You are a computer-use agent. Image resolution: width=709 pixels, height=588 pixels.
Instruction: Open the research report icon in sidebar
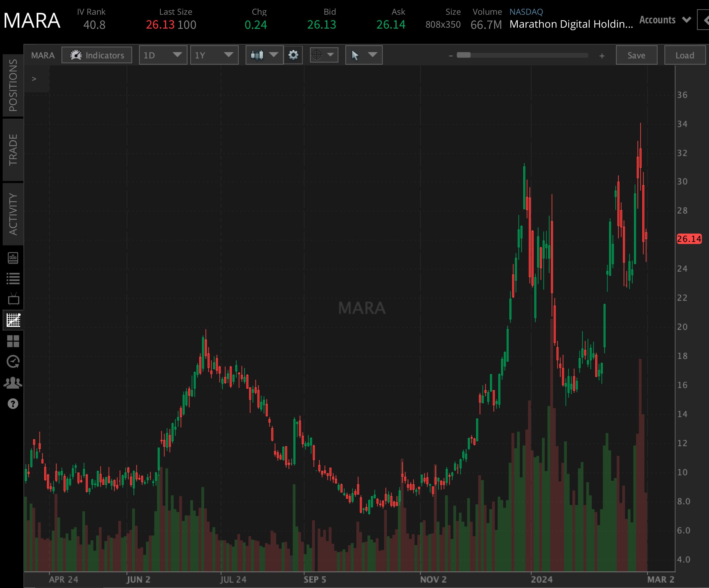point(13,258)
